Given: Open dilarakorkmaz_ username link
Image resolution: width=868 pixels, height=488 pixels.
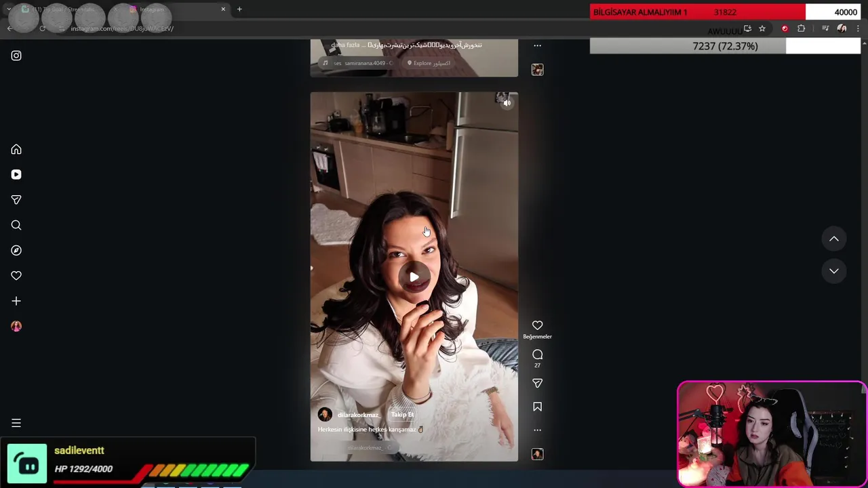Looking at the screenshot, I should click(357, 415).
